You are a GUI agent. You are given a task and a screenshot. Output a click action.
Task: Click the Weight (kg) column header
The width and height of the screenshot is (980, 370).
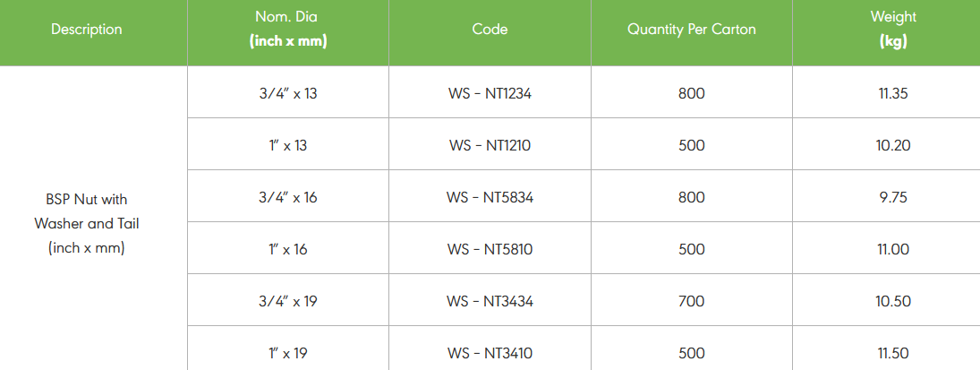(893, 30)
